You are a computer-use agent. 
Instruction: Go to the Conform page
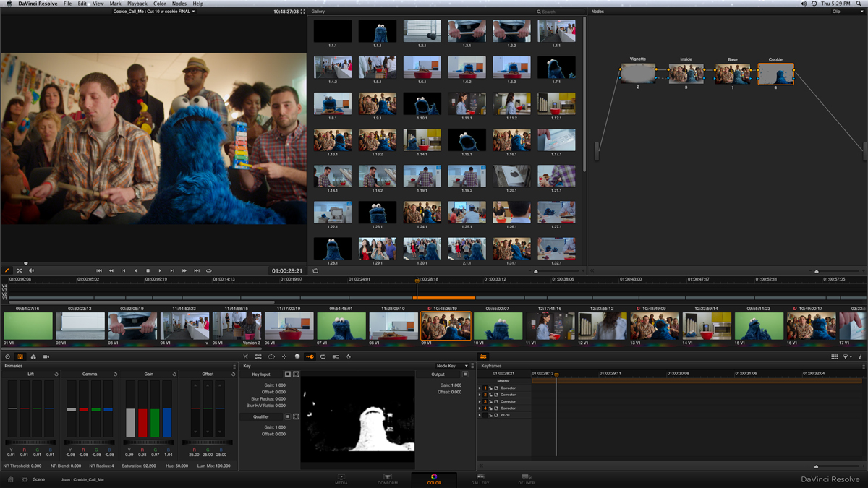click(x=388, y=479)
